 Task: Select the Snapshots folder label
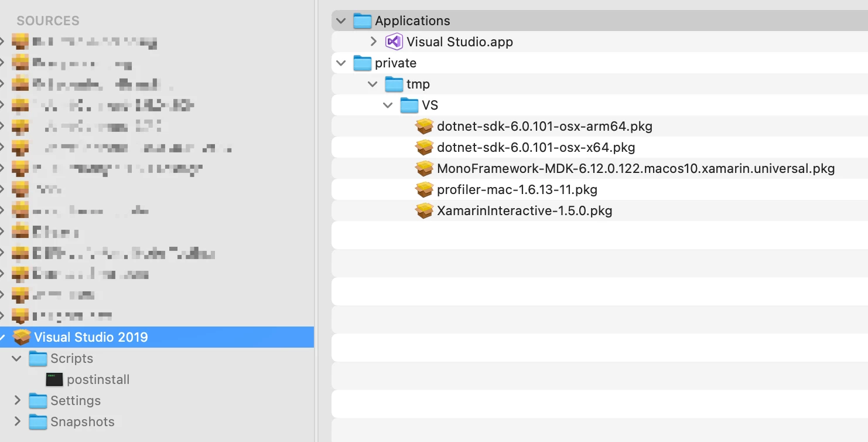pyautogui.click(x=83, y=422)
